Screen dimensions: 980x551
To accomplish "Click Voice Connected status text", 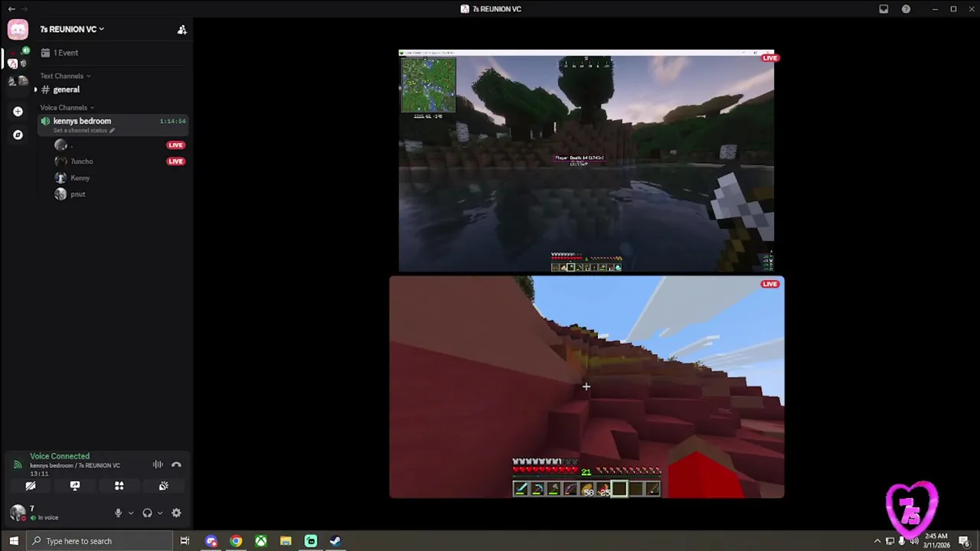I will 60,456.
